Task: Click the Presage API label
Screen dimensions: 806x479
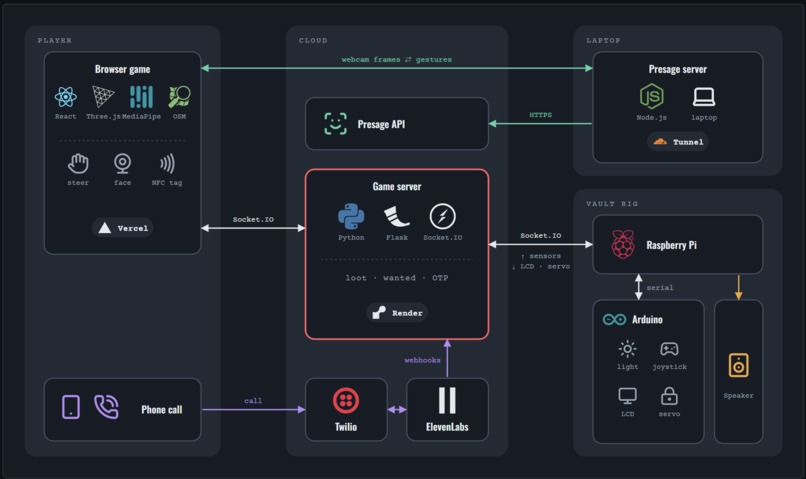Action: [x=381, y=124]
